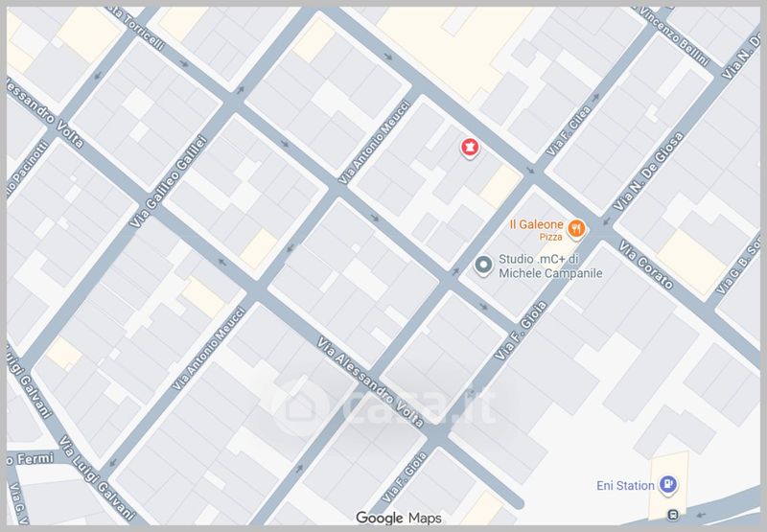Click the Il Galeone Pizza label
Viewport: 767px width, 532px height.
click(x=537, y=230)
